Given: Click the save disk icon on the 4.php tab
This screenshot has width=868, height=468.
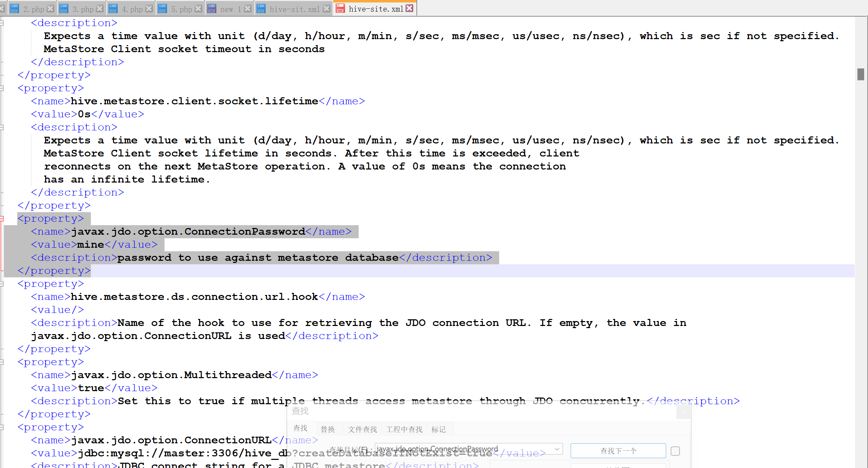Looking at the screenshot, I should (x=113, y=8).
